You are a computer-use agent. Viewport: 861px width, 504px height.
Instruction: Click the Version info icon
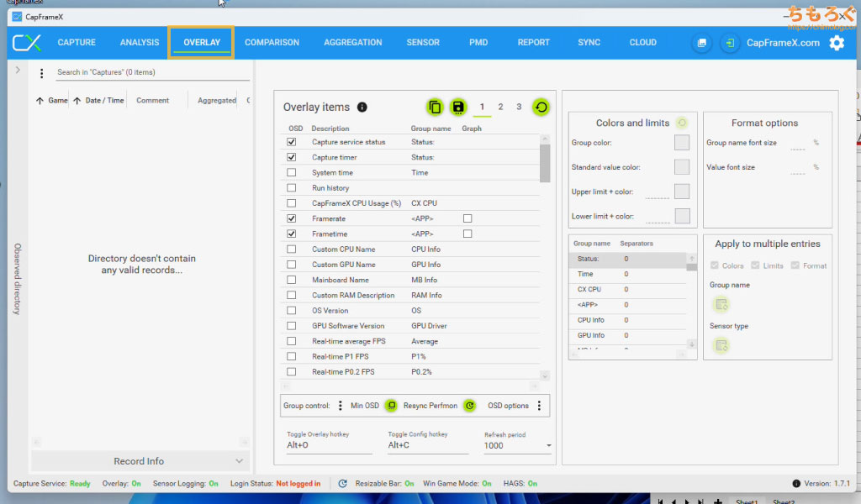click(796, 484)
